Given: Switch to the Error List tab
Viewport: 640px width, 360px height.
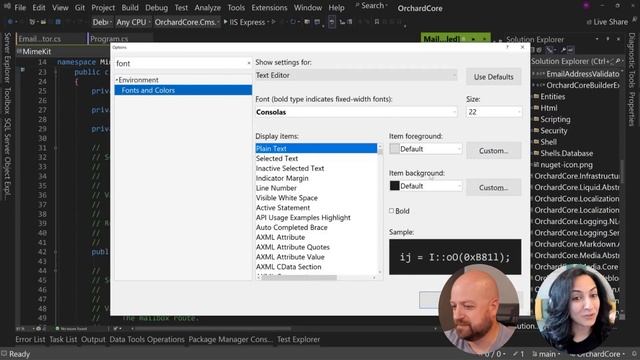Looking at the screenshot, I should (30, 340).
